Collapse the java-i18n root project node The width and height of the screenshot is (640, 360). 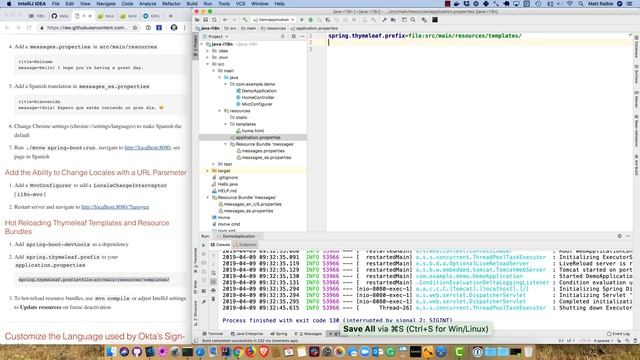click(x=202, y=44)
